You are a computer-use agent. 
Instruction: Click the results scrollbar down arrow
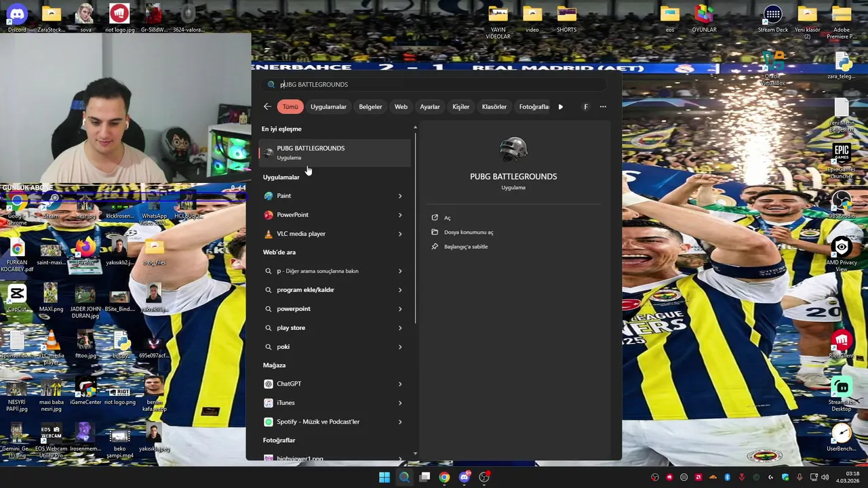(415, 455)
